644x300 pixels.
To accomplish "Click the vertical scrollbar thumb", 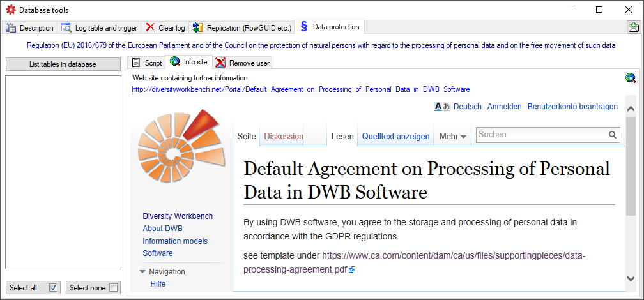I will pyautogui.click(x=631, y=166).
